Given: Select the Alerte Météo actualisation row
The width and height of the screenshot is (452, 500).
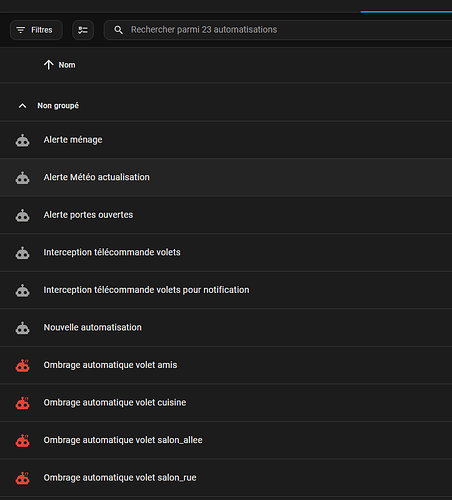Looking at the screenshot, I should coord(226,177).
